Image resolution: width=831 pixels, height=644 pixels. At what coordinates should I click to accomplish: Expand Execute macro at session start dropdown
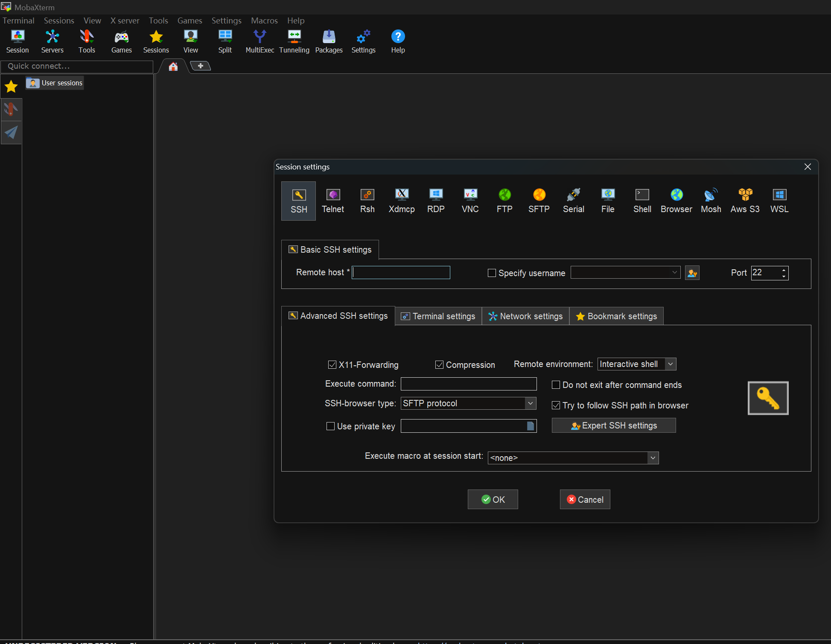point(653,458)
